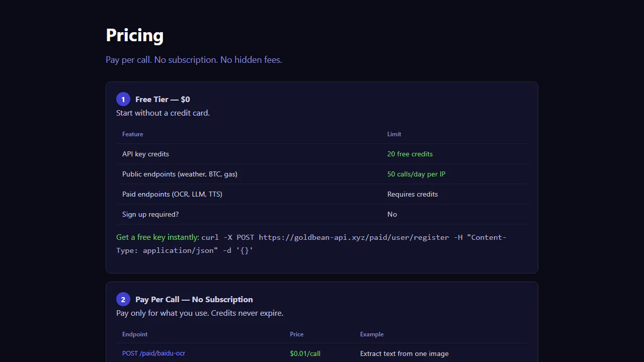Viewport: 644px width, 362px height.
Task: Click the '20 free credits' value
Action: [410, 154]
